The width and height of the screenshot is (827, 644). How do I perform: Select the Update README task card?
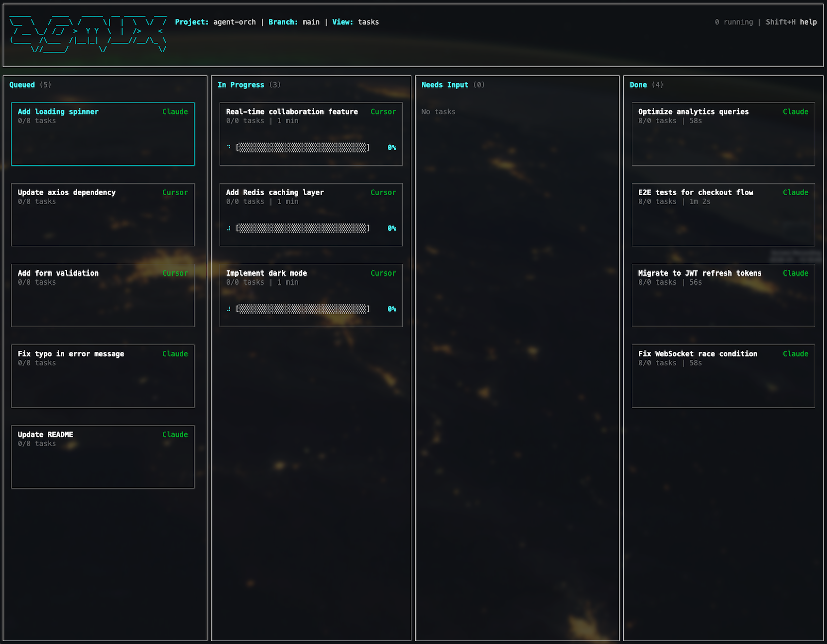[103, 456]
